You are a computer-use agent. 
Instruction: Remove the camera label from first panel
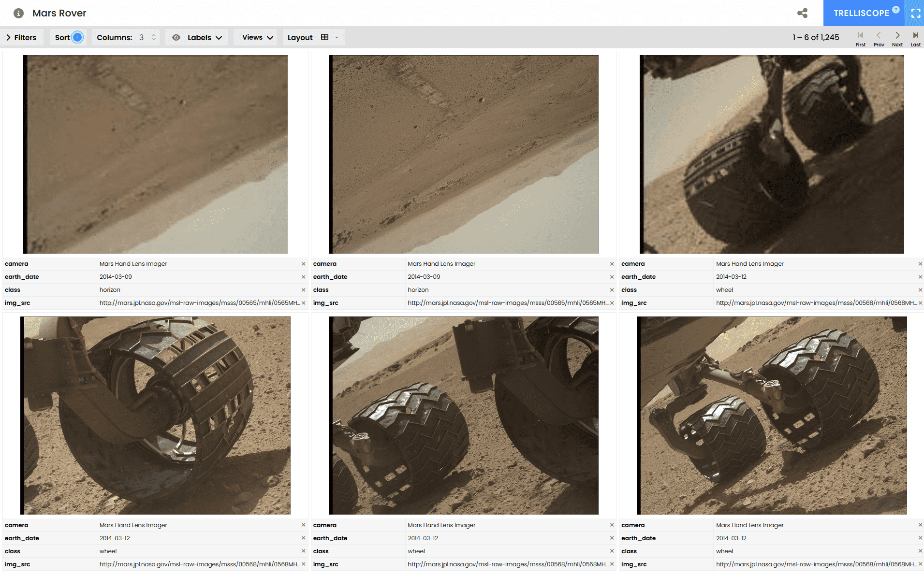click(x=304, y=264)
